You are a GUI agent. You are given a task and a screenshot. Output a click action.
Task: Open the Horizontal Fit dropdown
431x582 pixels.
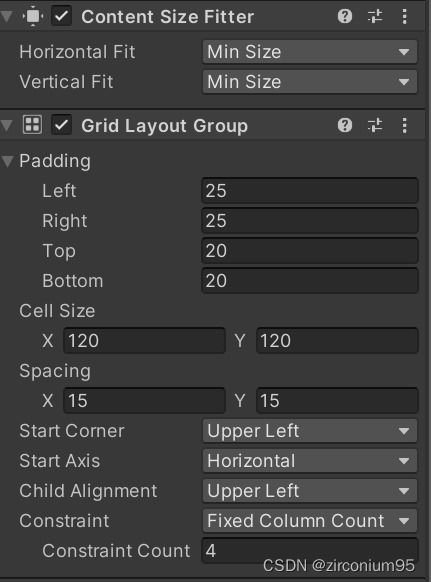click(x=310, y=52)
